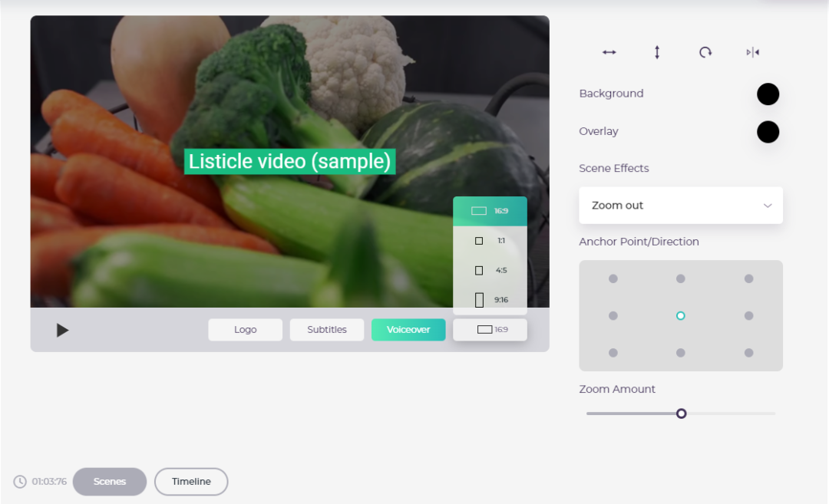Screen dimensions: 829x504
Task: Open the Zoom out scene effects dropdown
Action: click(x=681, y=206)
